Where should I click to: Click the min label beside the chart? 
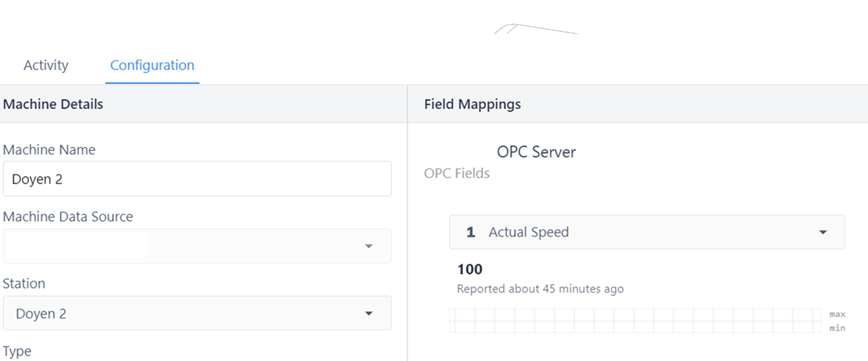837,329
